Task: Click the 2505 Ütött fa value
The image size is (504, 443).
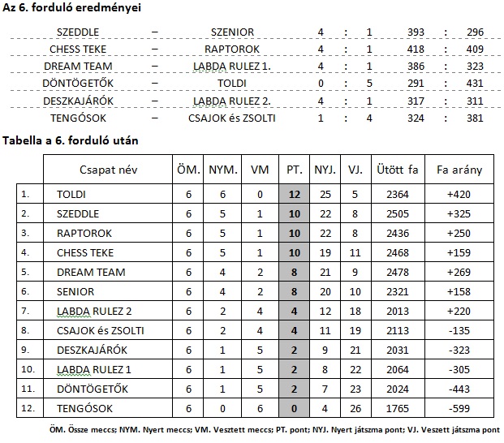Action: 397,214
